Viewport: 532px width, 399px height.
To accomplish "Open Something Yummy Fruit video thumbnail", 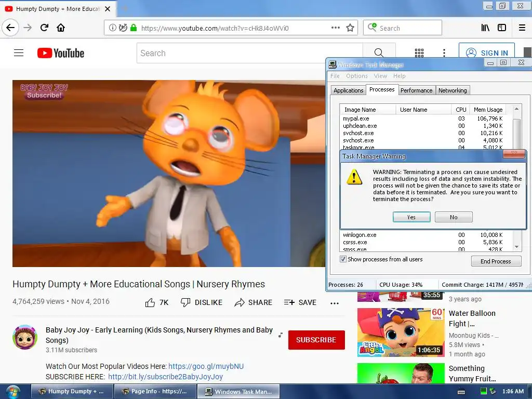I will click(x=401, y=373).
